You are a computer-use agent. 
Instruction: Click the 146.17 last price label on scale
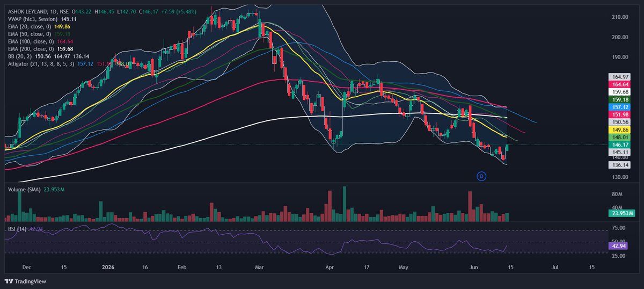pos(620,144)
